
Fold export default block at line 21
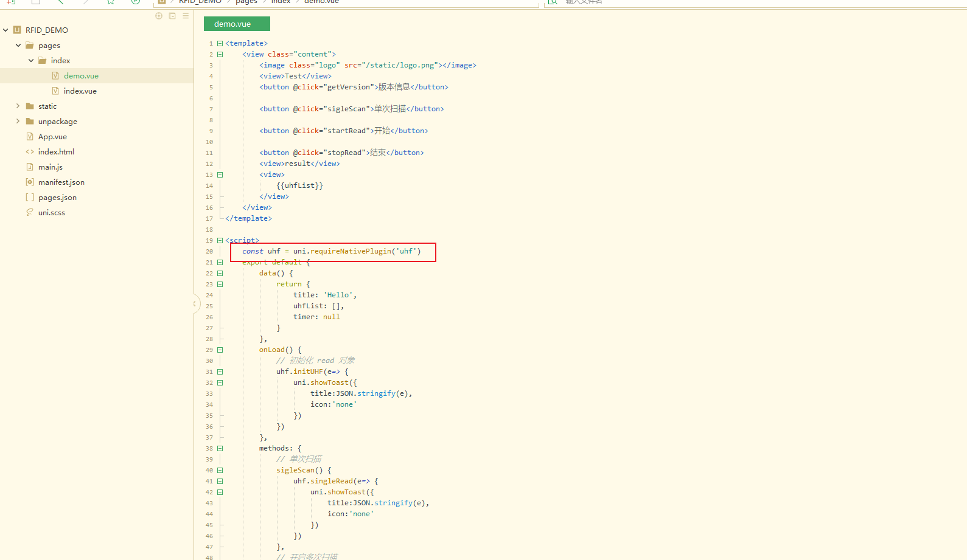point(220,262)
